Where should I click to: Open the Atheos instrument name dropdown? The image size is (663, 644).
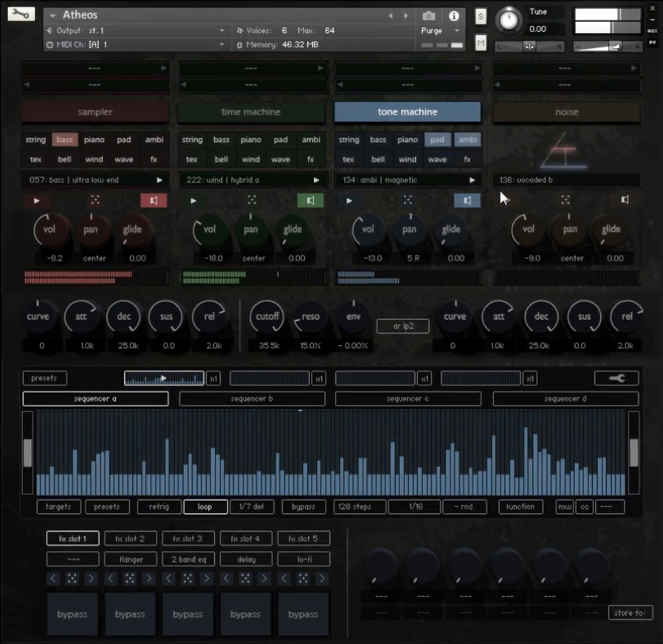coord(53,16)
